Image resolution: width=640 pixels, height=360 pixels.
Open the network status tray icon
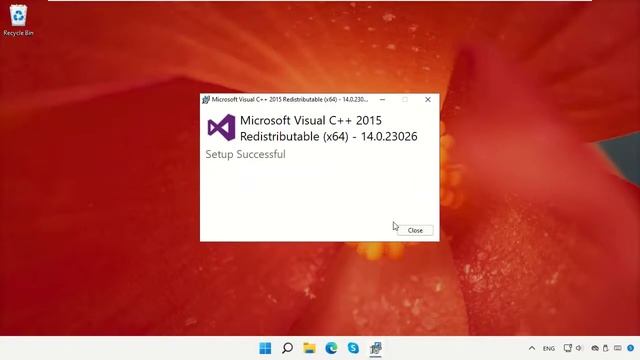click(x=567, y=348)
